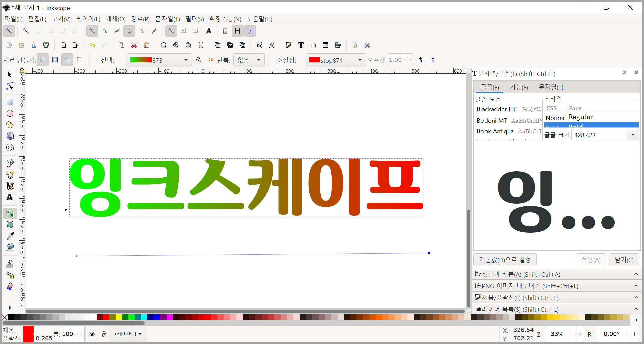The image size is (644, 344).
Task: Open the XML editor from the toolbar
Action: coord(326,45)
